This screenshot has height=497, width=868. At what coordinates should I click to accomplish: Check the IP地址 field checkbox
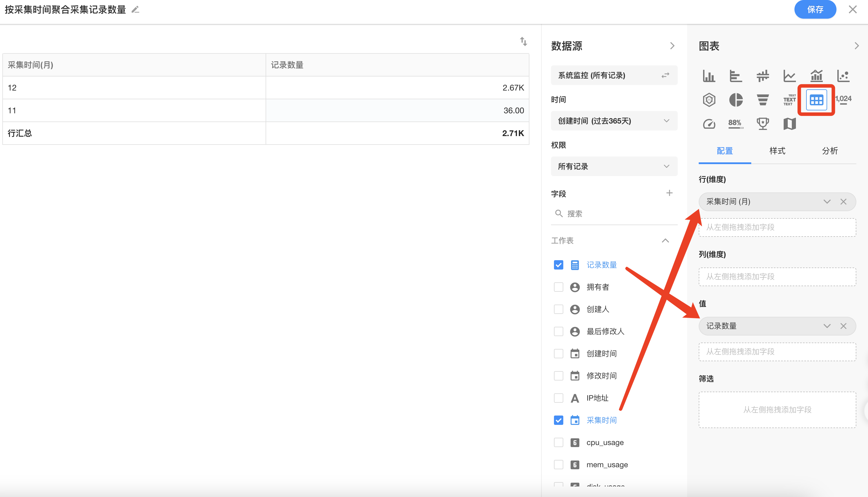pos(558,398)
